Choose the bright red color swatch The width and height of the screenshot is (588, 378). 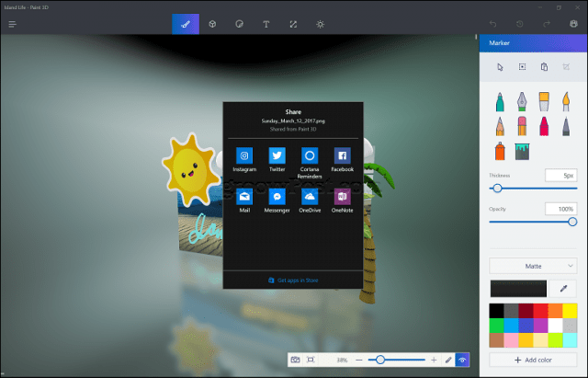pyautogui.click(x=540, y=311)
